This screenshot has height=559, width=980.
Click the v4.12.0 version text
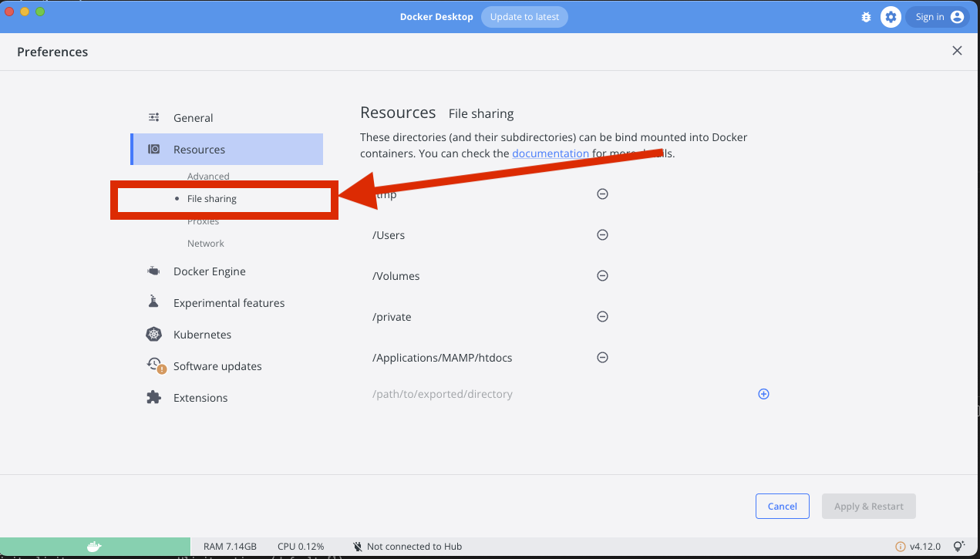pos(925,547)
